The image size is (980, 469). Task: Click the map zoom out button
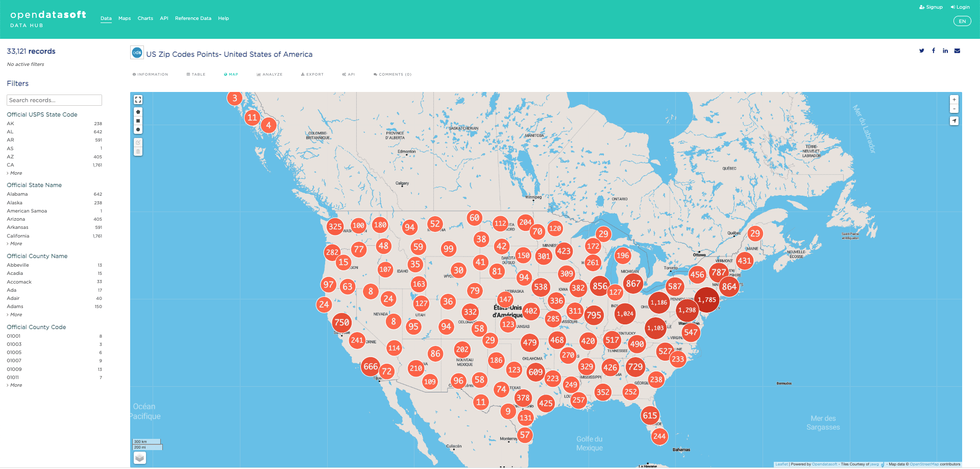(x=954, y=109)
